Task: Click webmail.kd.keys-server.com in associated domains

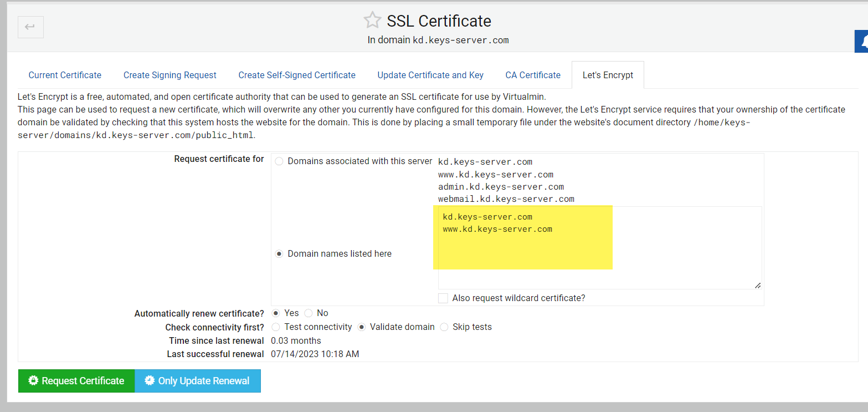Action: [x=506, y=199]
